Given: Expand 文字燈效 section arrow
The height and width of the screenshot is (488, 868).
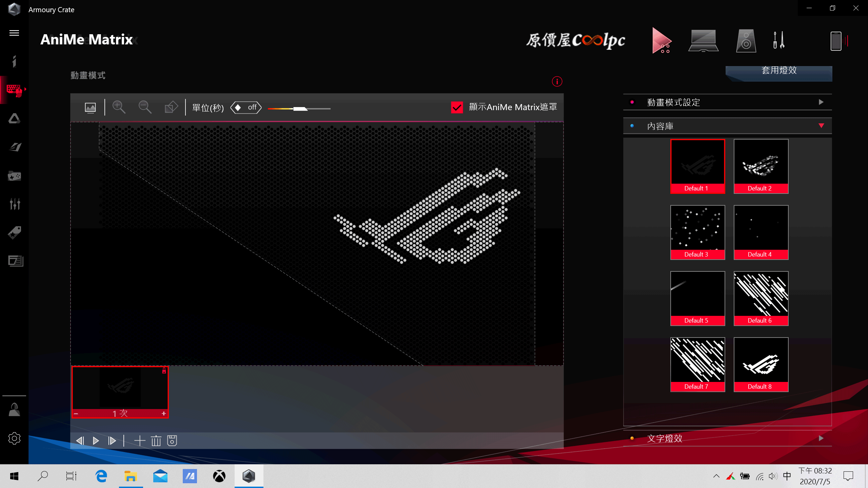Looking at the screenshot, I should point(821,438).
